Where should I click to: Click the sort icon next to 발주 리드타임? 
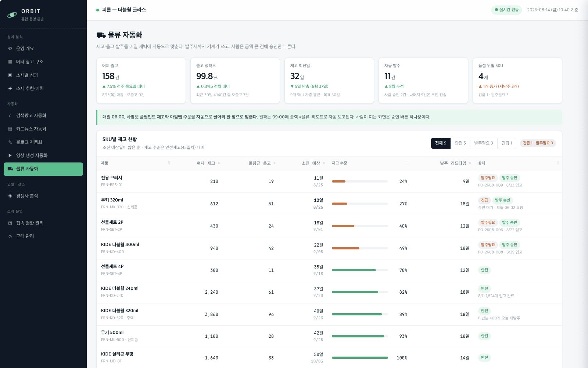tap(470, 163)
